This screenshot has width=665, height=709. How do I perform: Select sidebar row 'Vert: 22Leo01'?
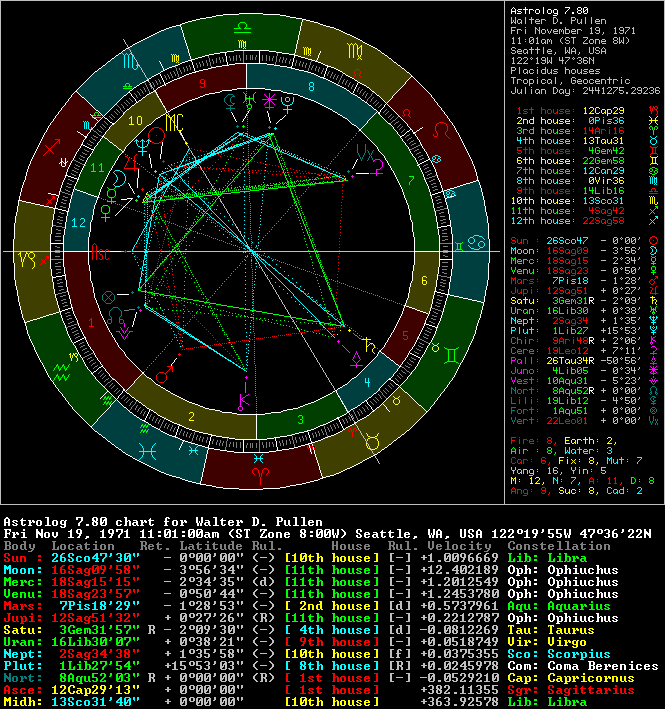584,421
